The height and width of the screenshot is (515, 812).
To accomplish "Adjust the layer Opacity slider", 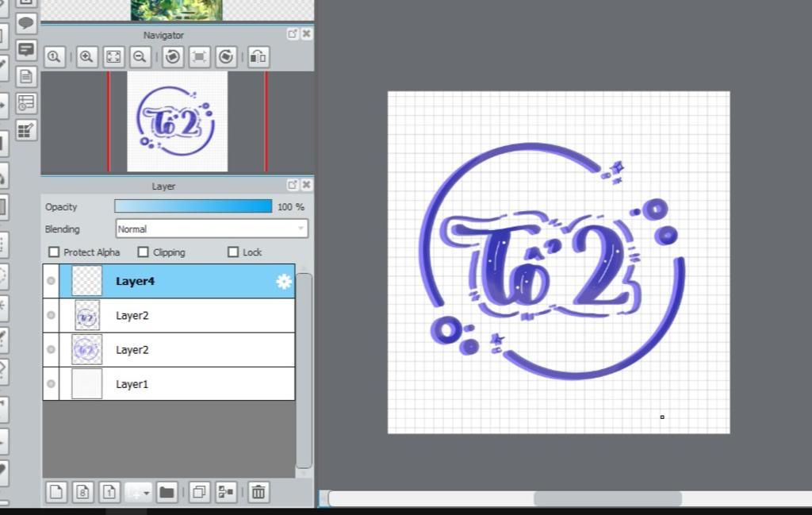I will 193,206.
